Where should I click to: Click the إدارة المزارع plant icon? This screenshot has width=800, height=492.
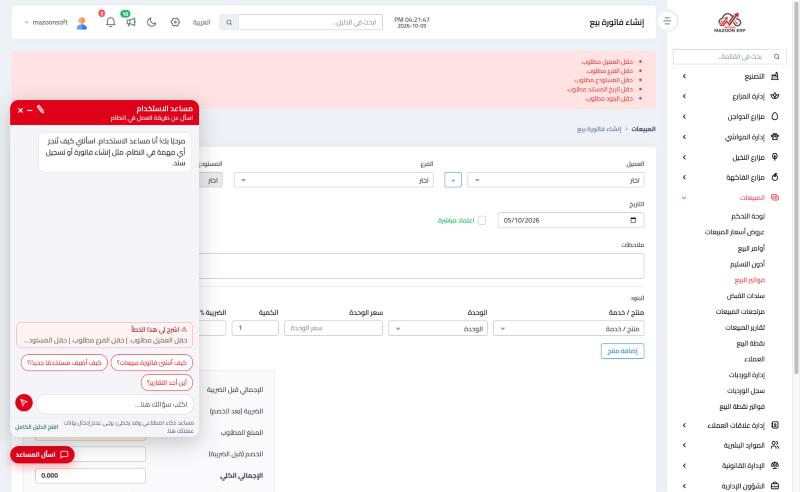click(x=774, y=96)
